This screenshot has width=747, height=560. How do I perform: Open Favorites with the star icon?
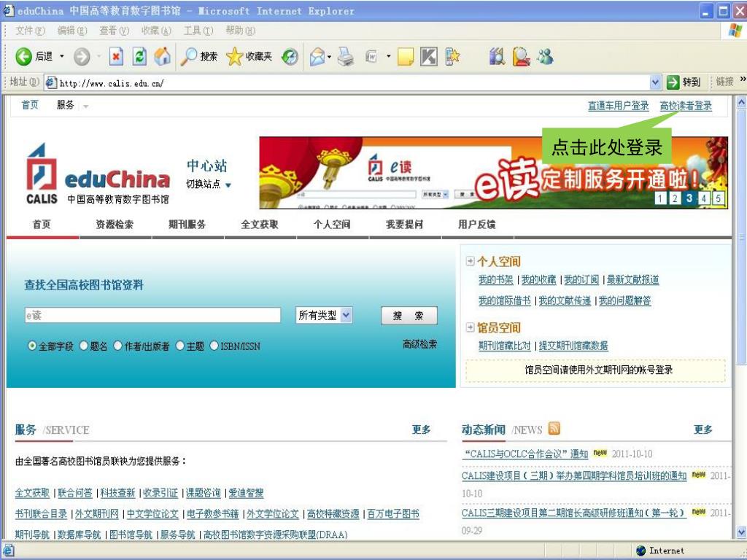coord(234,57)
